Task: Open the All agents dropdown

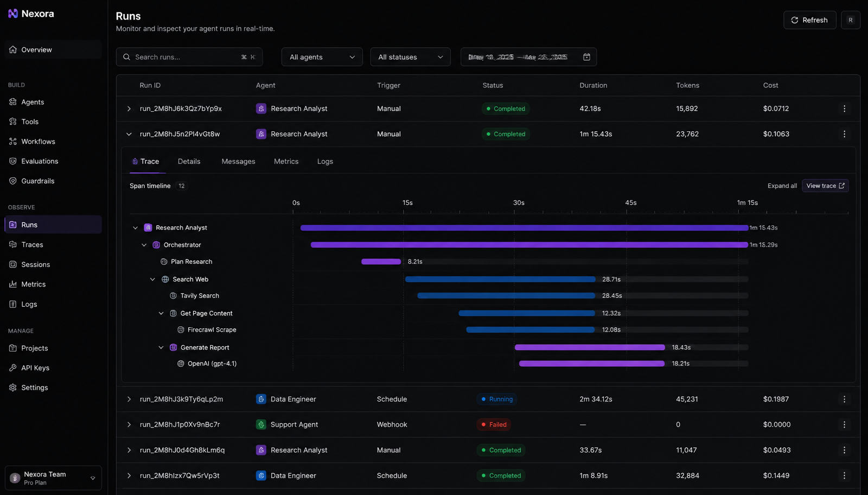Action: pyautogui.click(x=322, y=57)
